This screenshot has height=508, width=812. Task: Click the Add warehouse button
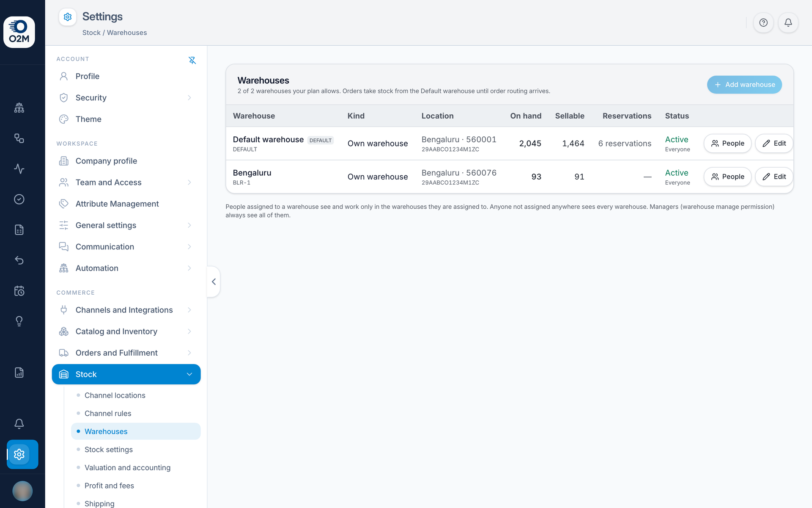point(744,85)
